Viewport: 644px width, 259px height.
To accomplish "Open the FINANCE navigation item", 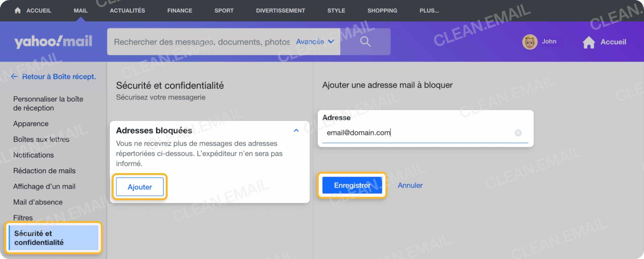I will click(x=179, y=10).
